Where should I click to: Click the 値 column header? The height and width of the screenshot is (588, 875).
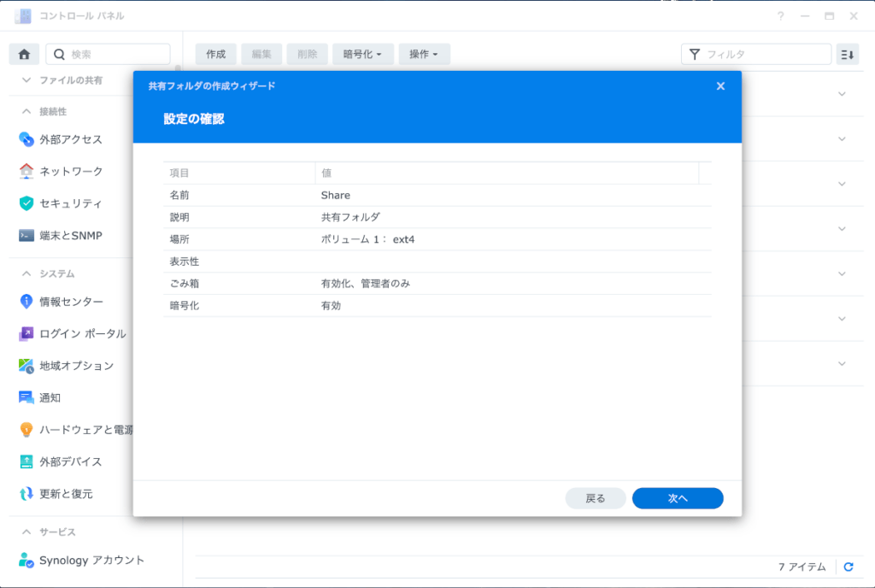point(507,173)
